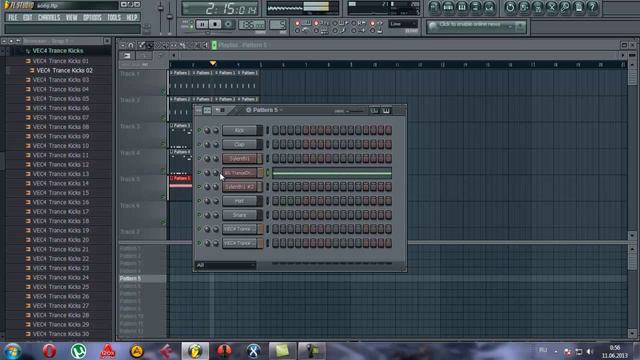Open piano roll keyboard view in step sequencer

[x=386, y=111]
